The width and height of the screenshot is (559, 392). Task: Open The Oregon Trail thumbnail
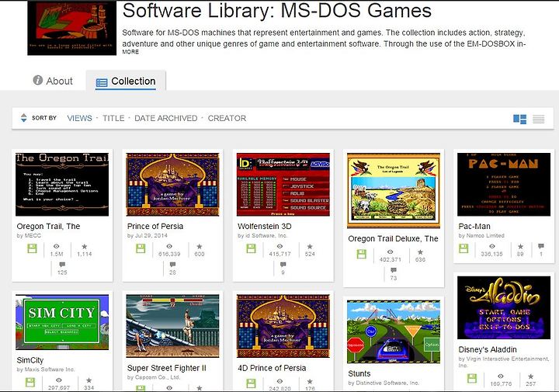point(62,185)
